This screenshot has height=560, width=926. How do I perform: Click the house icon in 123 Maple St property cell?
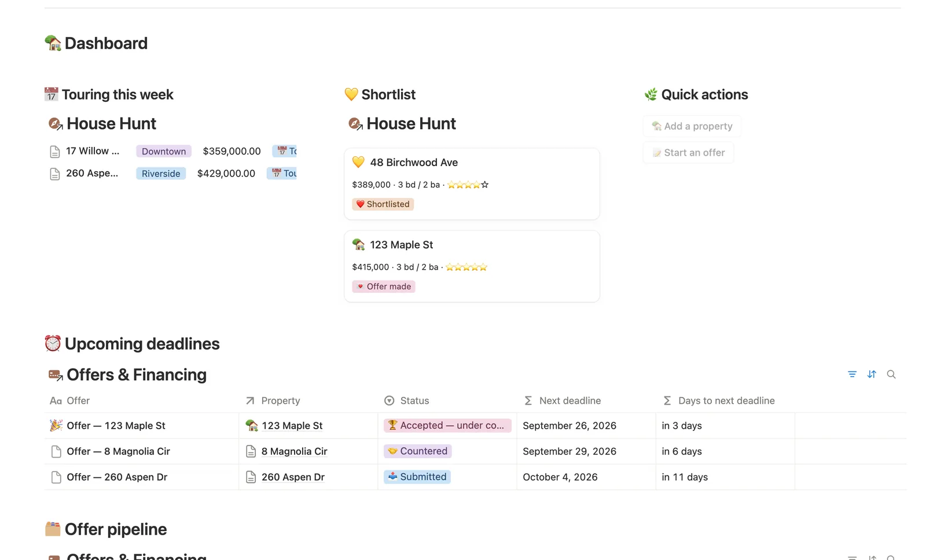252,426
